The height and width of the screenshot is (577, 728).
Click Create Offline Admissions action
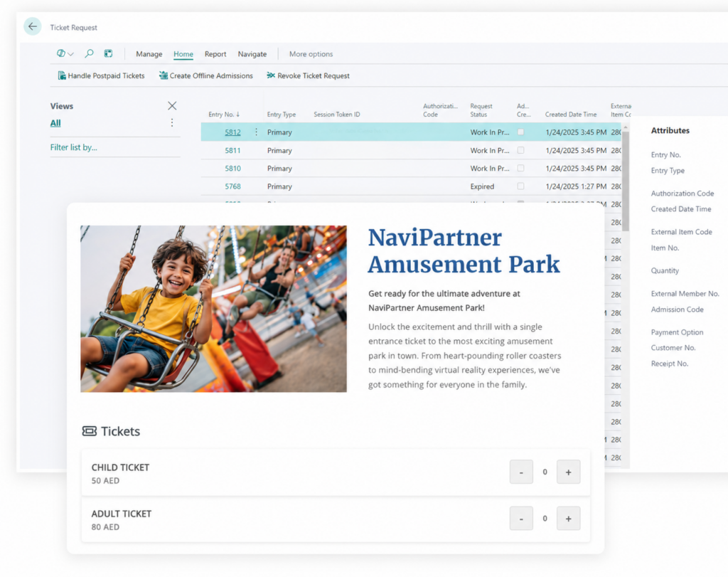(206, 75)
